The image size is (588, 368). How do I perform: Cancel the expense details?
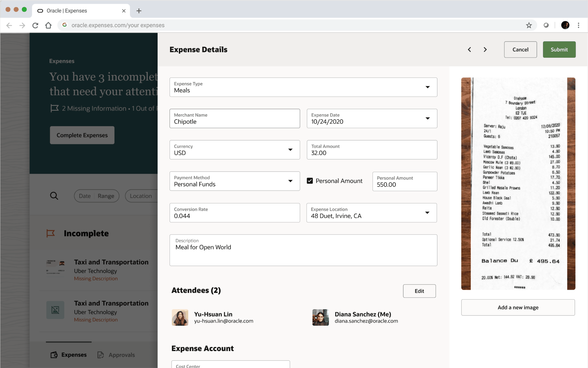click(x=520, y=50)
